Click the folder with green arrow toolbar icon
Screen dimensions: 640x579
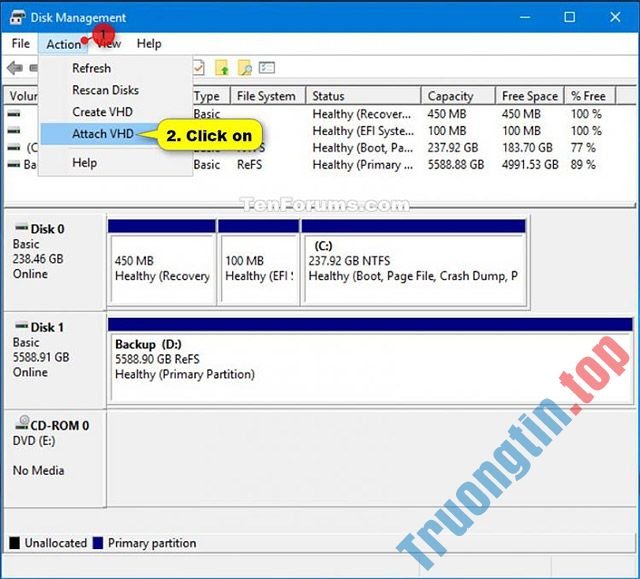tap(222, 68)
